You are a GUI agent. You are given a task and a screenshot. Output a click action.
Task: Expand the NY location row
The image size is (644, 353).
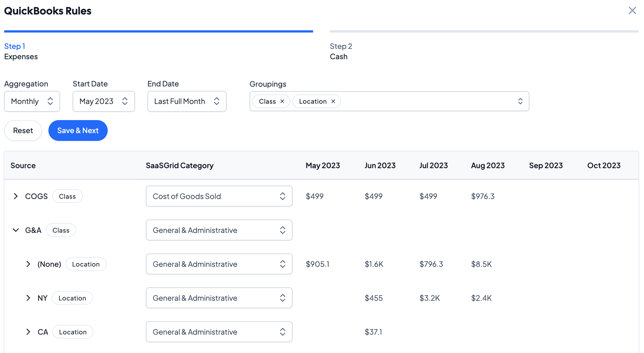(x=28, y=298)
